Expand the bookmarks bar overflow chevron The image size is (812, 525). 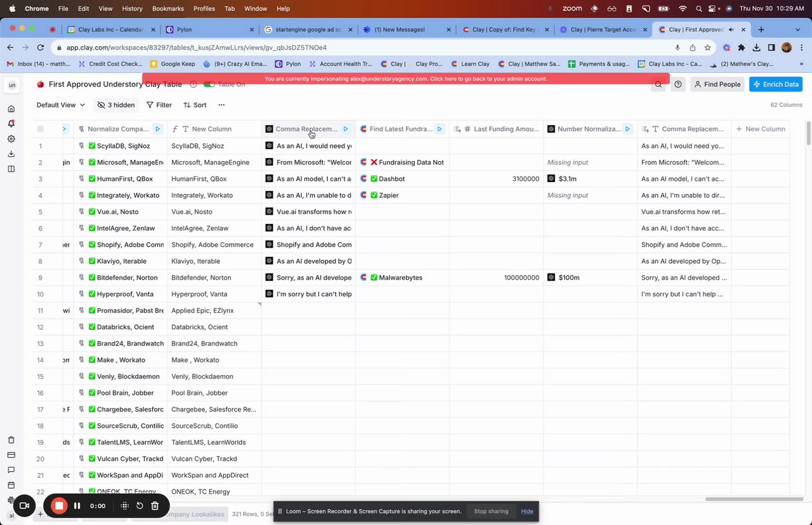(802, 63)
